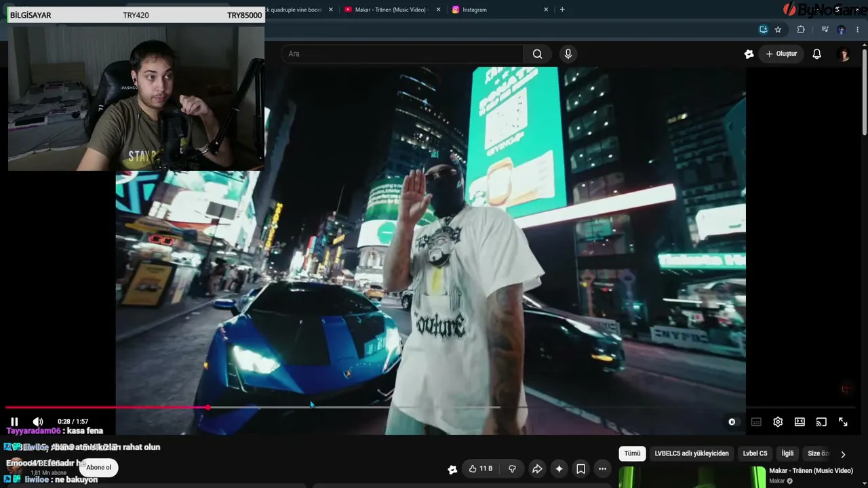Click the YouTube search magnifier button
This screenshot has width=868, height=488.
click(537, 54)
